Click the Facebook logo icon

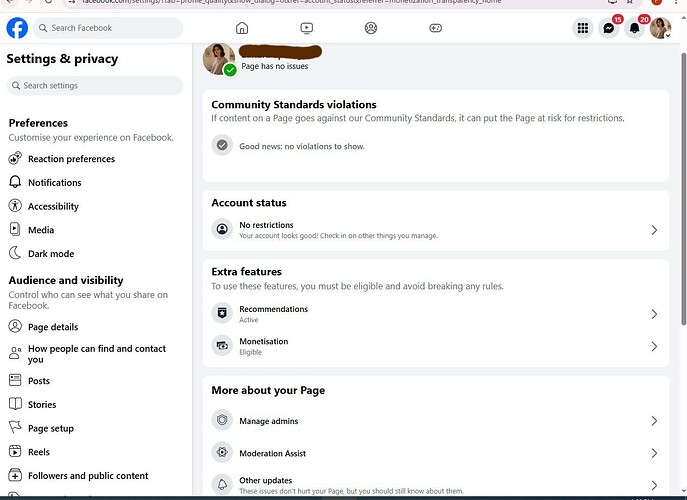click(x=17, y=28)
